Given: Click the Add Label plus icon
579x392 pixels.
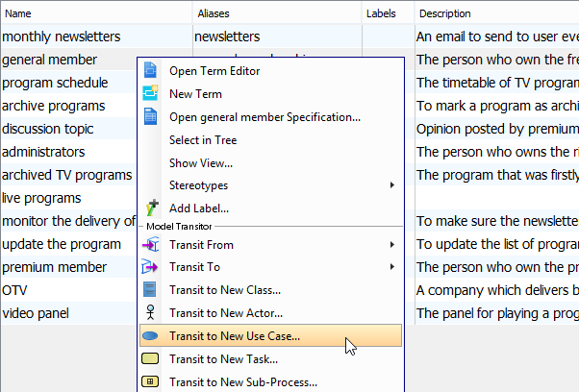Looking at the screenshot, I should (x=152, y=208).
